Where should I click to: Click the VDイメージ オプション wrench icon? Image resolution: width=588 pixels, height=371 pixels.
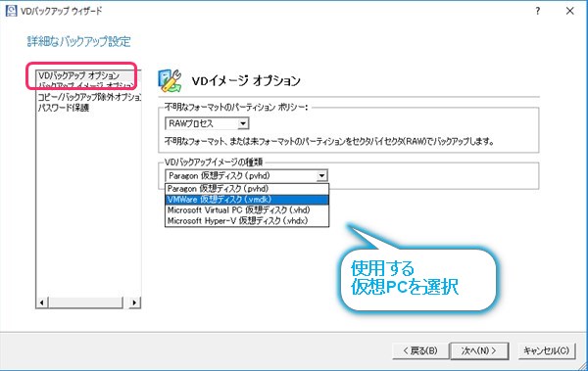(x=170, y=80)
